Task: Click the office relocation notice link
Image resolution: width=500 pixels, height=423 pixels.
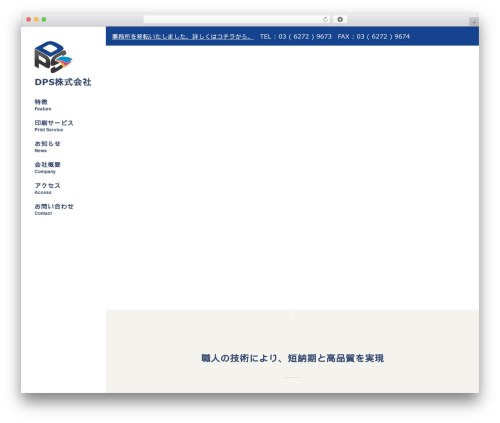Action: pyautogui.click(x=183, y=37)
